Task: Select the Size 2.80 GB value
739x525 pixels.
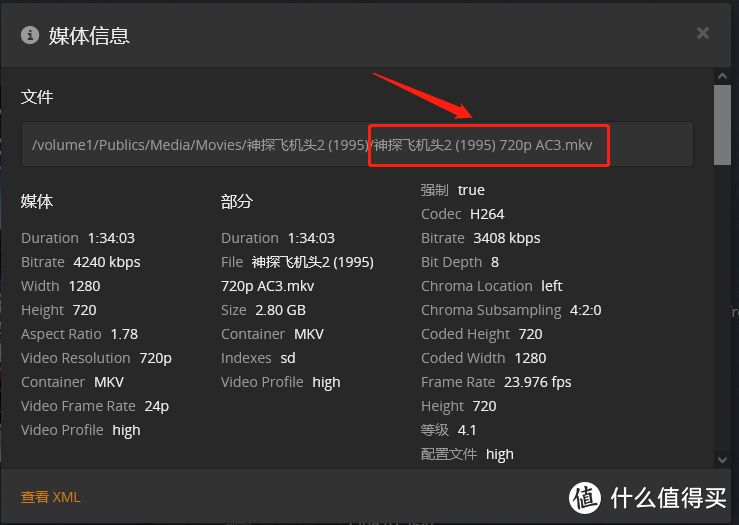Action: pyautogui.click(x=280, y=310)
